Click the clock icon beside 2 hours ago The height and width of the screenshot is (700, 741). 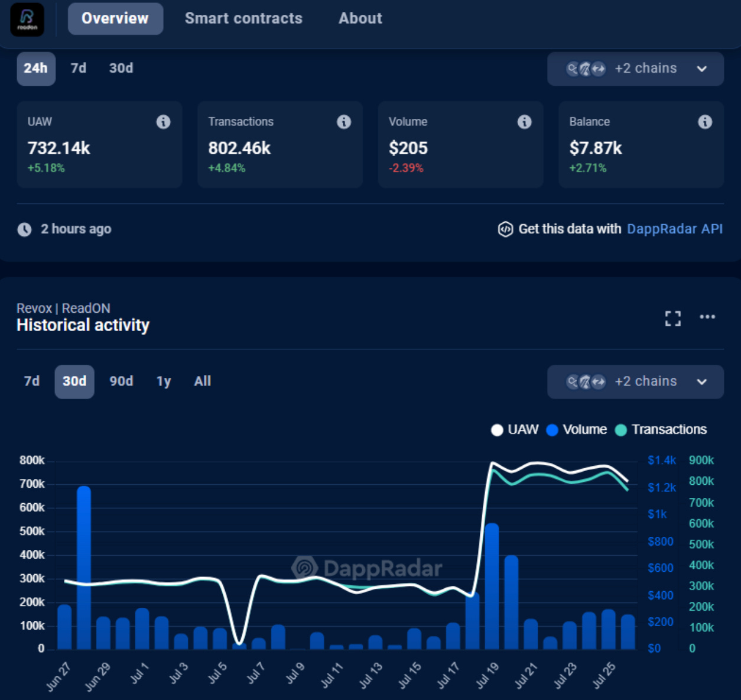24,229
